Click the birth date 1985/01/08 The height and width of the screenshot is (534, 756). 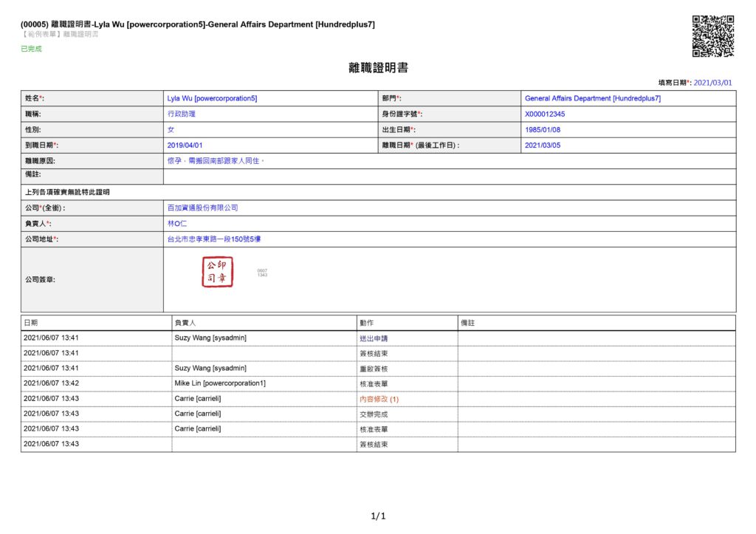click(543, 130)
